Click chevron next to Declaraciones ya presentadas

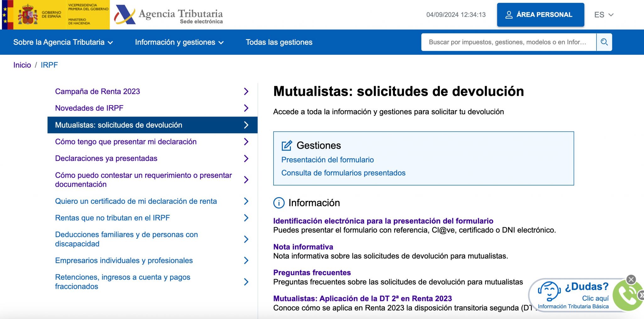pyautogui.click(x=246, y=158)
